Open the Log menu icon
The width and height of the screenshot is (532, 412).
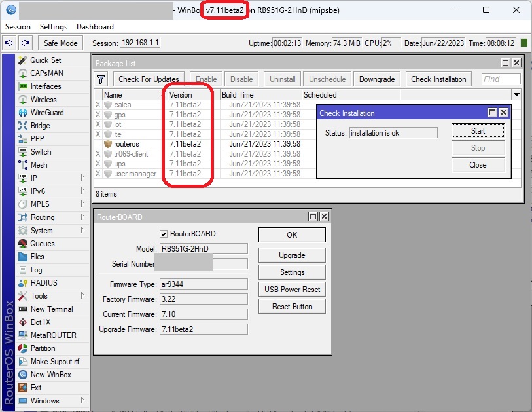click(x=23, y=270)
